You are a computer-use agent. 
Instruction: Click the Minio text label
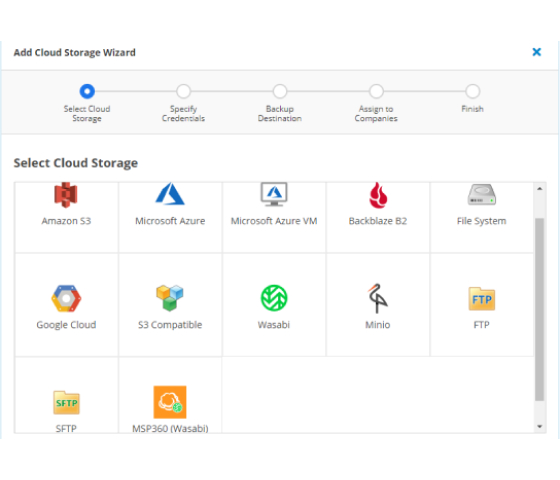pos(378,325)
